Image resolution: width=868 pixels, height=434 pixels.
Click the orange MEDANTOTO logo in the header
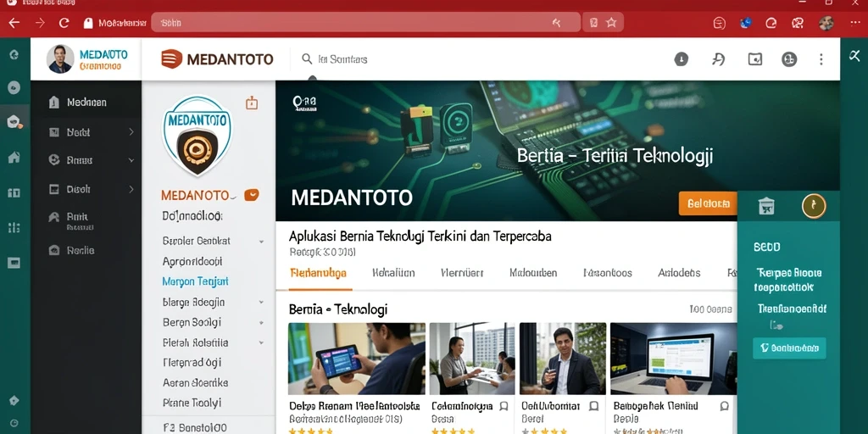217,58
